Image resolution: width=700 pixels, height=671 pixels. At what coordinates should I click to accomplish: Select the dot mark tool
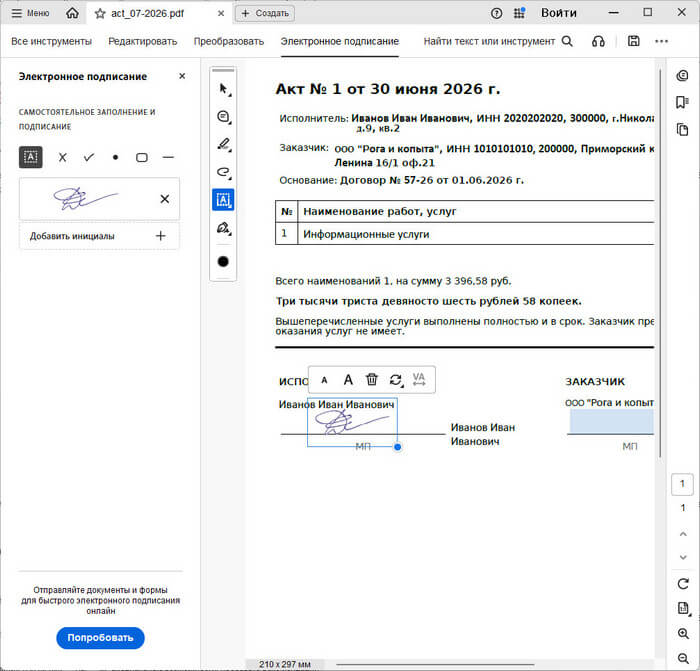pyautogui.click(x=115, y=157)
